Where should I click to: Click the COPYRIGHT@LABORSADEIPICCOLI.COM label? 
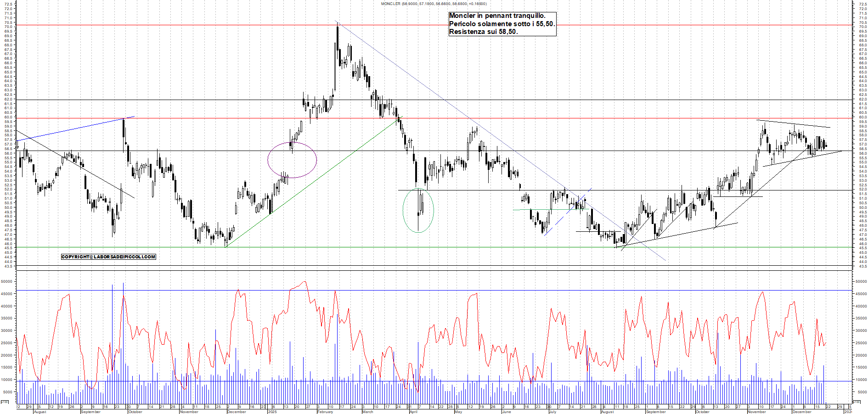pyautogui.click(x=108, y=257)
